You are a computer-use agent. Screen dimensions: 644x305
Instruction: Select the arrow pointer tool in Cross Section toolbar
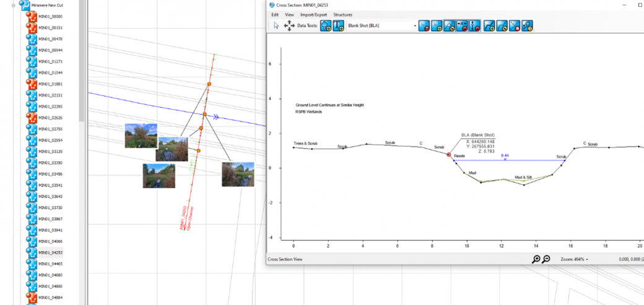coord(276,25)
